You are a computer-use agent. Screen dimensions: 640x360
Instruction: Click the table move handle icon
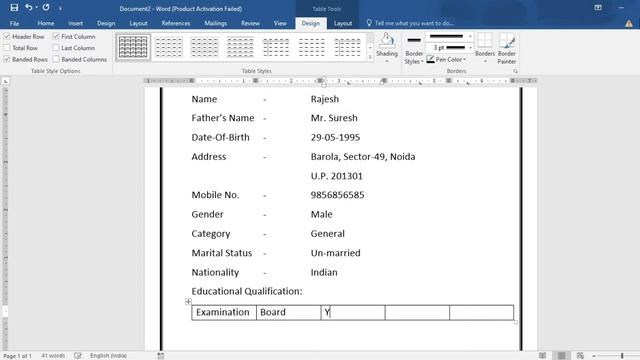click(x=188, y=302)
